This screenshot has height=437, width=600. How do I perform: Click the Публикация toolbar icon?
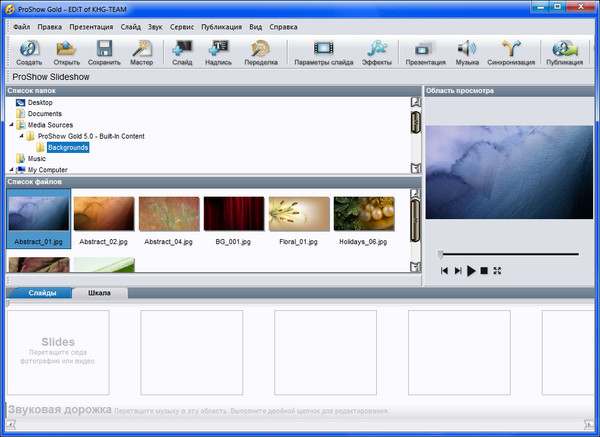click(x=565, y=48)
